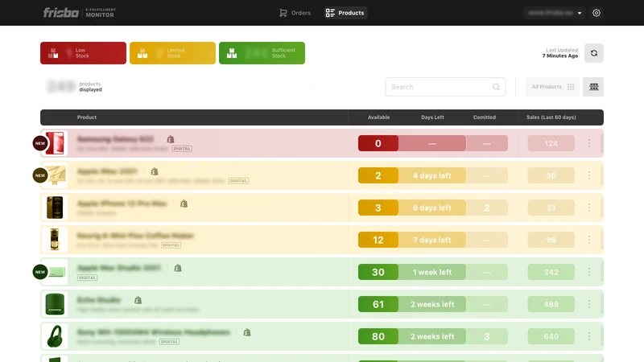Screen dimensions: 644x362
Task: Click Shopify icon in 6 days left row
Action: coord(184,204)
